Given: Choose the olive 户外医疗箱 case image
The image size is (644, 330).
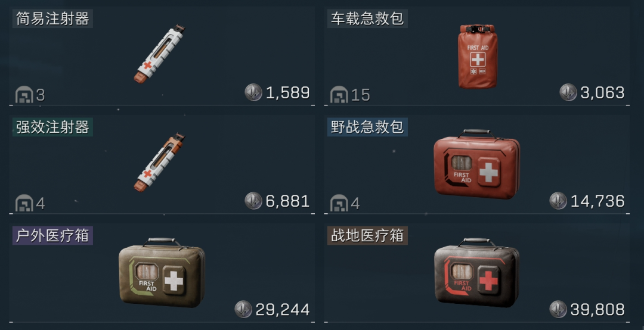Looking at the screenshot, I should (x=162, y=273).
